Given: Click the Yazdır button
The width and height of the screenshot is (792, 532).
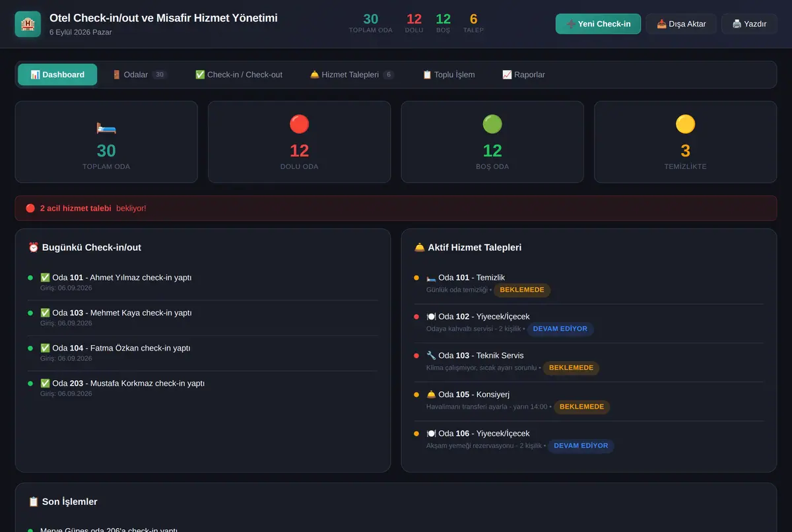Looking at the screenshot, I should 749,24.
